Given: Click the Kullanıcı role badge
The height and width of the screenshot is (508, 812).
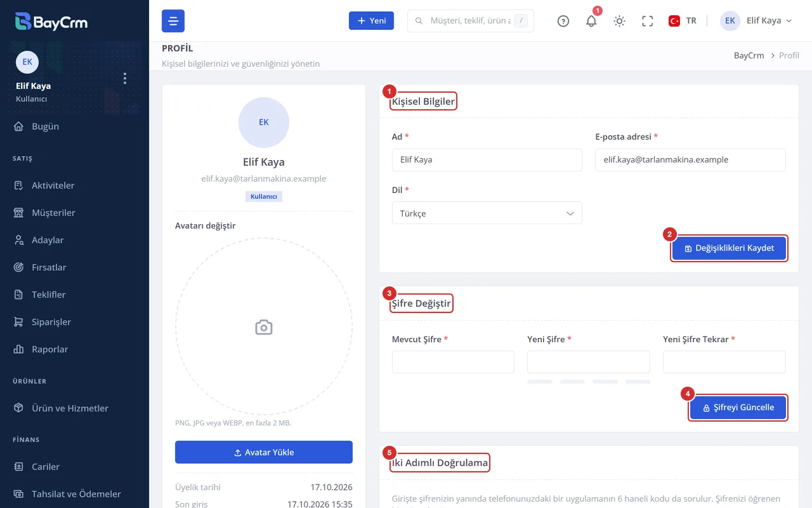Looking at the screenshot, I should click(264, 196).
